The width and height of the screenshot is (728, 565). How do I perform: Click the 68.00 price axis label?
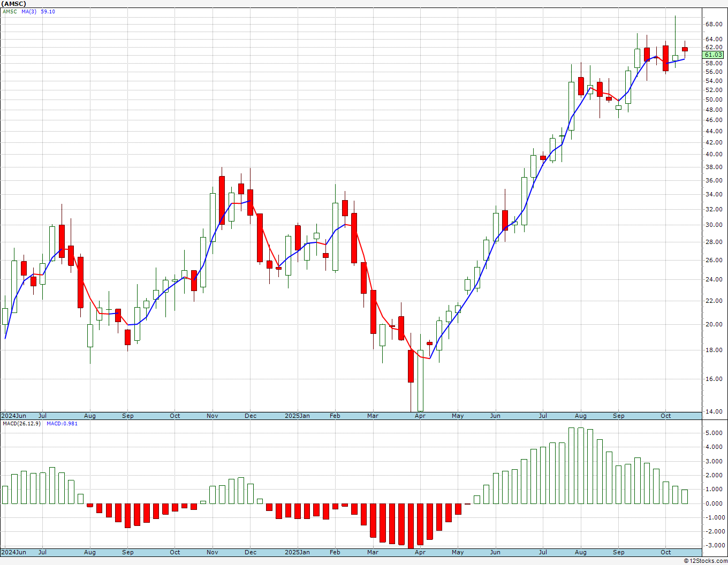pos(714,24)
